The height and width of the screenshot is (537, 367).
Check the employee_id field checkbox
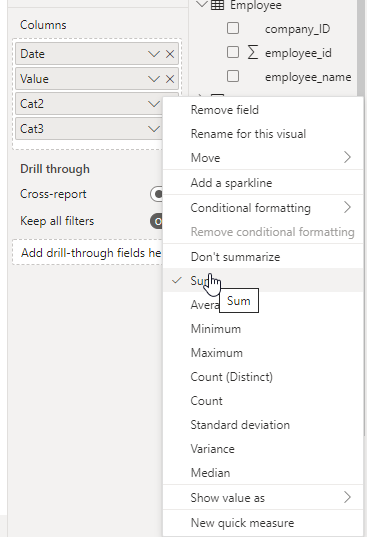coord(233,52)
